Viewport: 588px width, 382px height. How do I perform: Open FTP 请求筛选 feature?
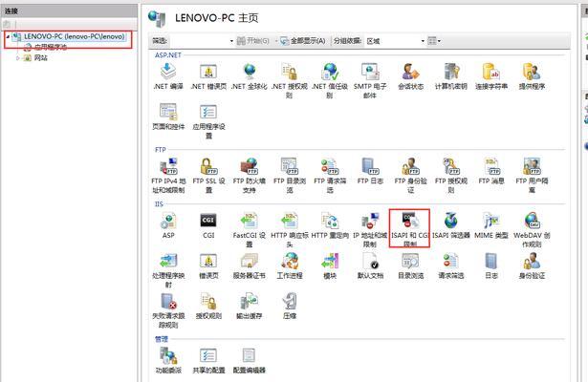[330, 176]
